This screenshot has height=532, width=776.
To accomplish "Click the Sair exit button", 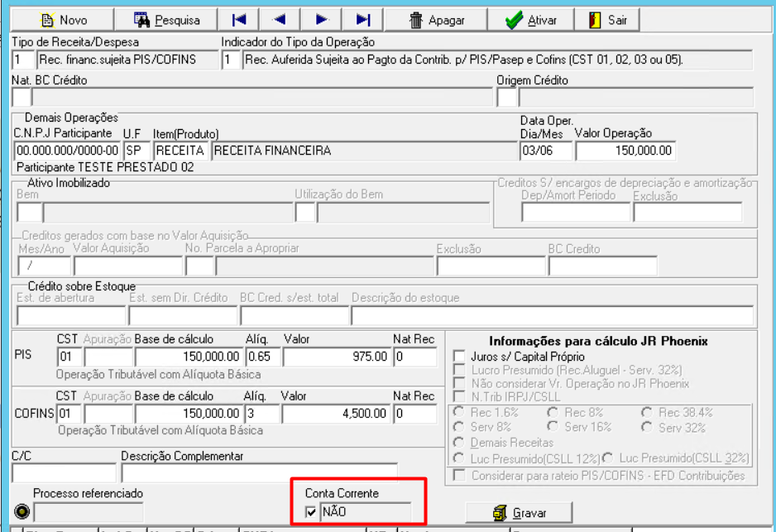I will click(x=607, y=20).
